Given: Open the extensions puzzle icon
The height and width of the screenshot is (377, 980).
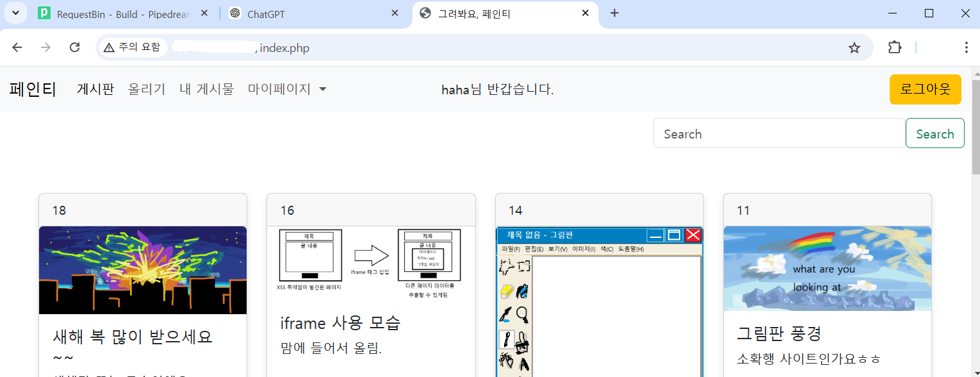Looking at the screenshot, I should [895, 47].
